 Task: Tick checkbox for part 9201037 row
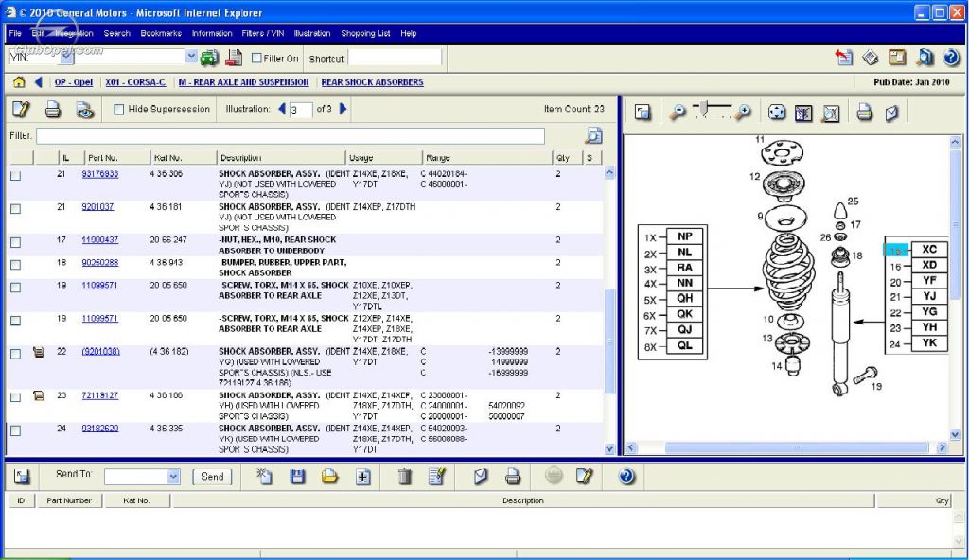point(15,208)
